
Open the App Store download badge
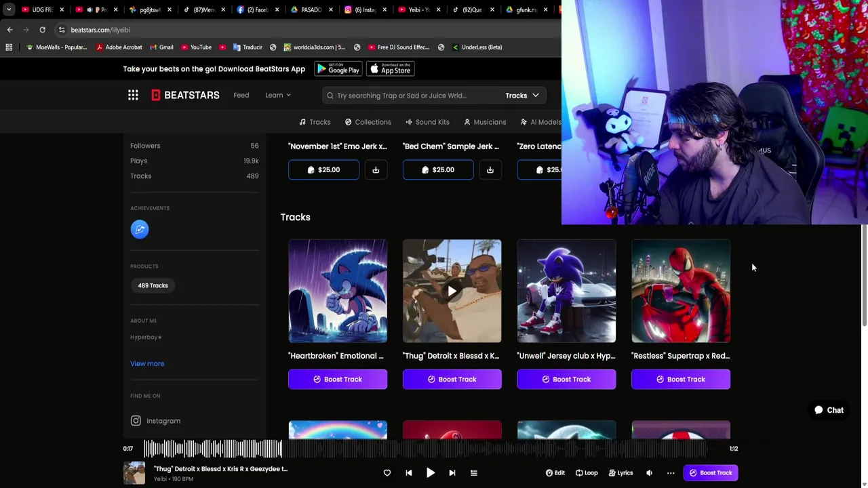pyautogui.click(x=390, y=69)
